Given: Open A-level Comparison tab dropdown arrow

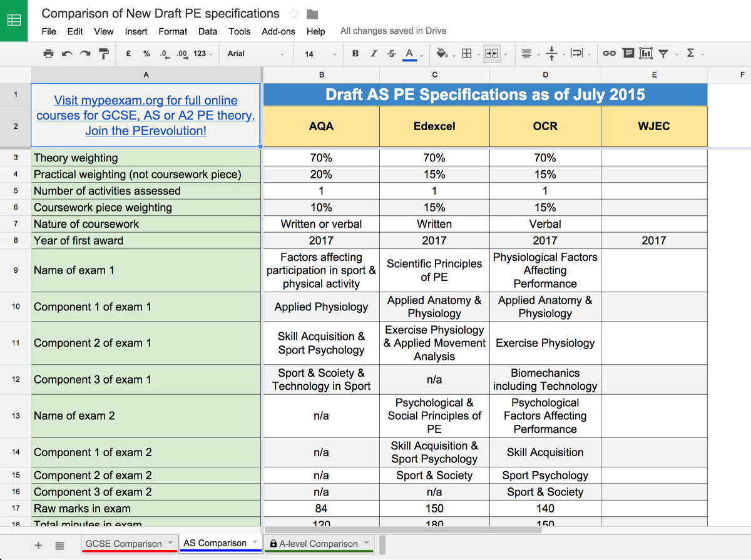Looking at the screenshot, I should tap(365, 543).
